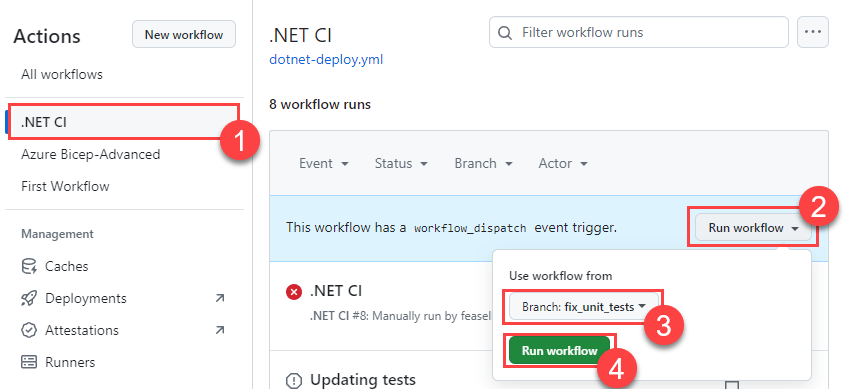Viewport: 844px width, 389px height.
Task: Click the external link arrow beside Attestations
Action: 220,330
